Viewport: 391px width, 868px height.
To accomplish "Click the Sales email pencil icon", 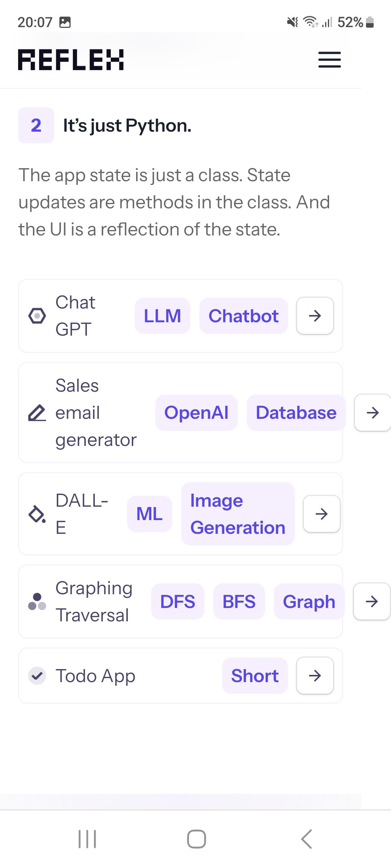I will tap(37, 413).
